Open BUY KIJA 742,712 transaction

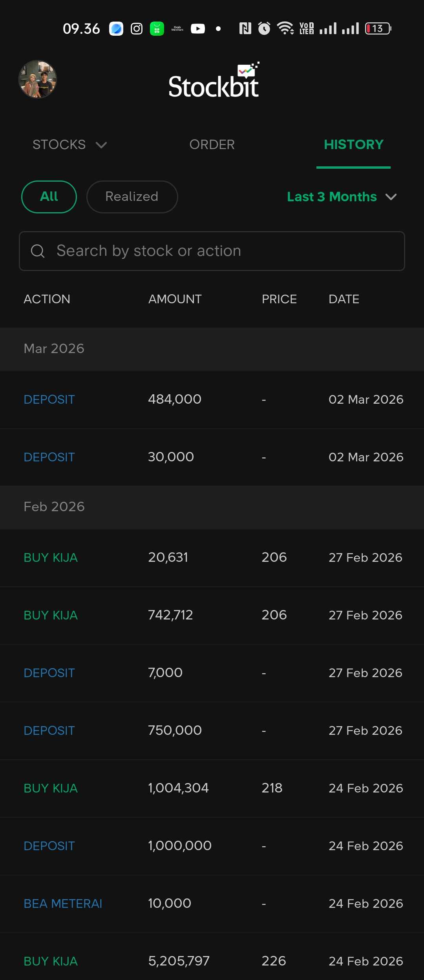tap(212, 615)
